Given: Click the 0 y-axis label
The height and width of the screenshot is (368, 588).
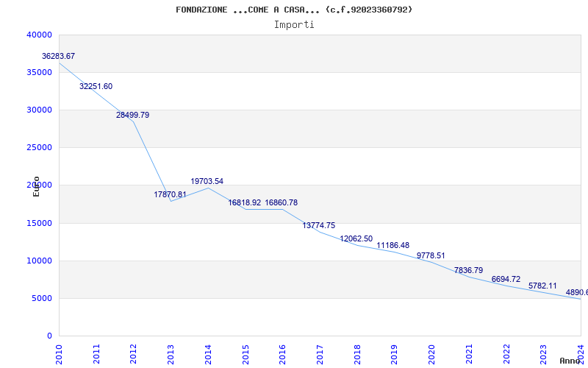Looking at the screenshot, I should click(49, 336).
